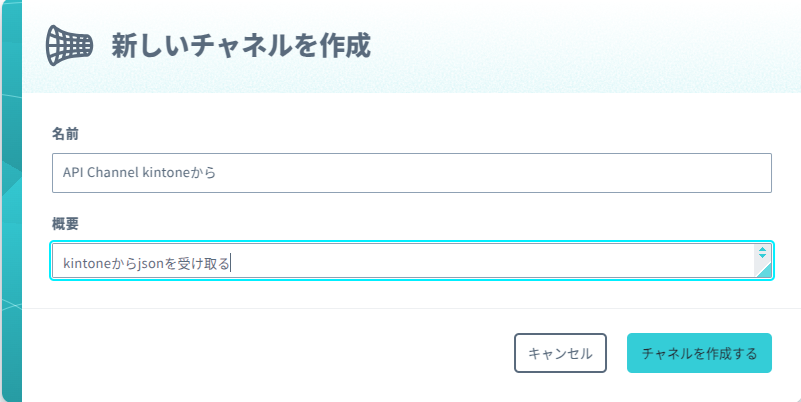
Task: Click the teal resize corner of 概要 textarea
Action: (764, 270)
